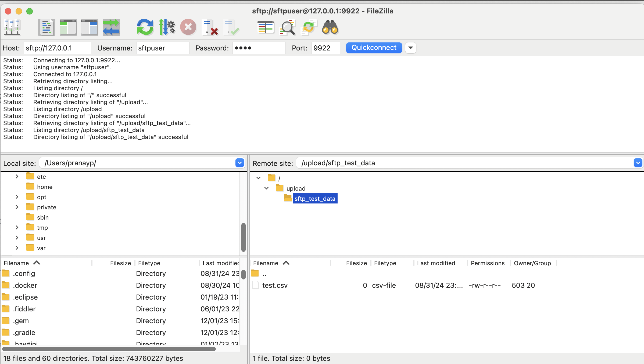
Task: Toggle the local directory tree view
Action: point(68,27)
